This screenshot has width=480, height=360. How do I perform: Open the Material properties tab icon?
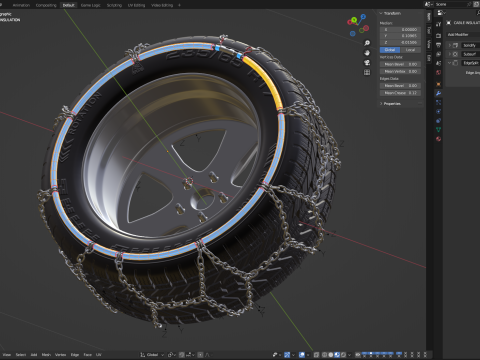point(438,139)
